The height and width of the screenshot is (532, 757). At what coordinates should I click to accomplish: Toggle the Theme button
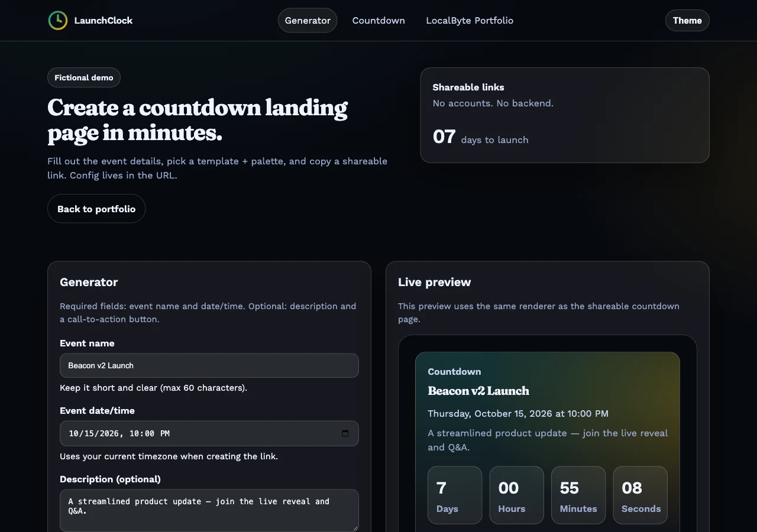click(x=687, y=21)
